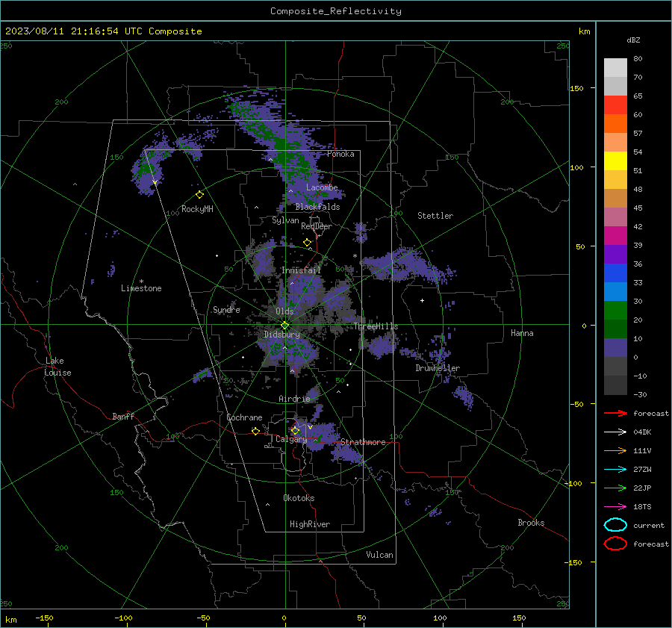672x628 pixels.
Task: Click the Banff town label
Action: [x=123, y=416]
